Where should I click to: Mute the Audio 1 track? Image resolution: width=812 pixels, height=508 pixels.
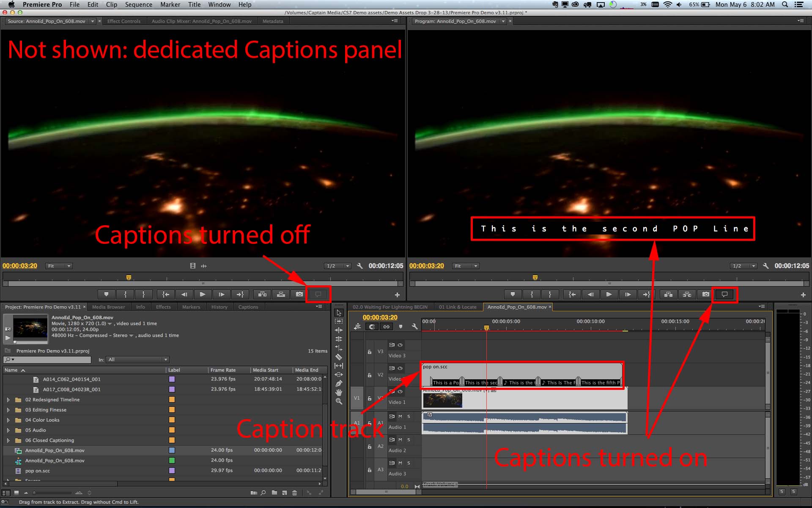(x=400, y=417)
